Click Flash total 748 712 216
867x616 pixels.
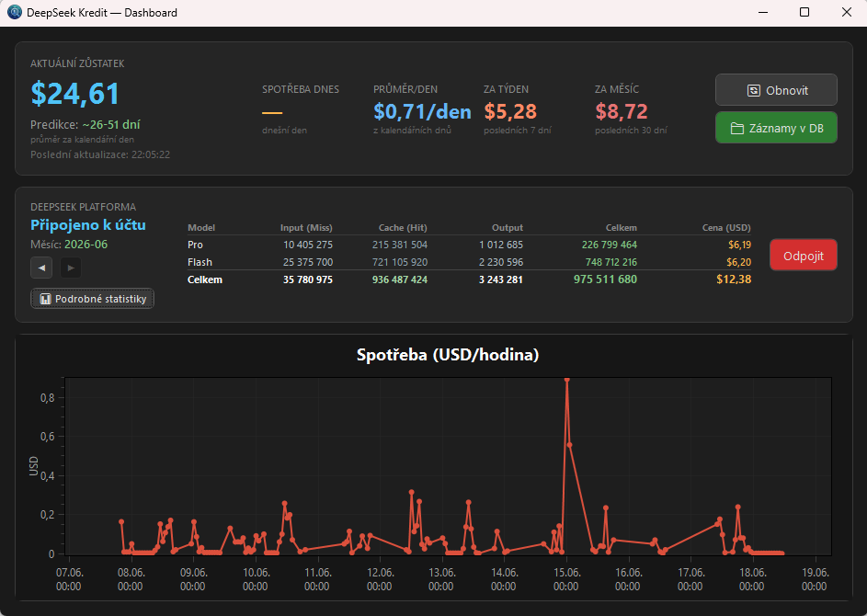click(x=611, y=262)
